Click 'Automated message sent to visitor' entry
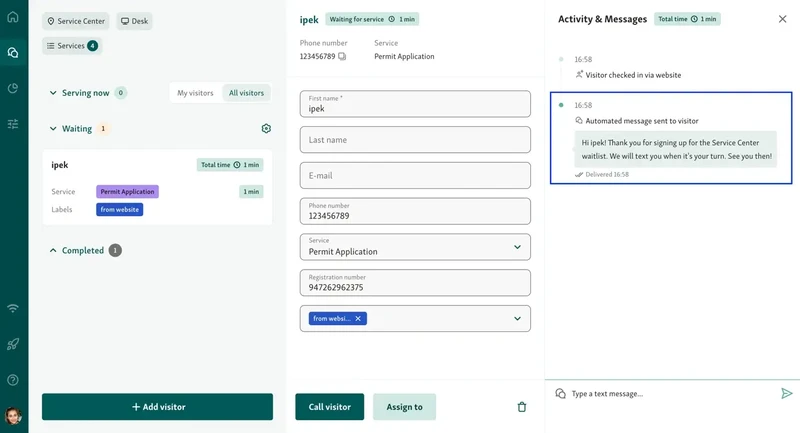Screen dimensions: 800x433 point(642,121)
